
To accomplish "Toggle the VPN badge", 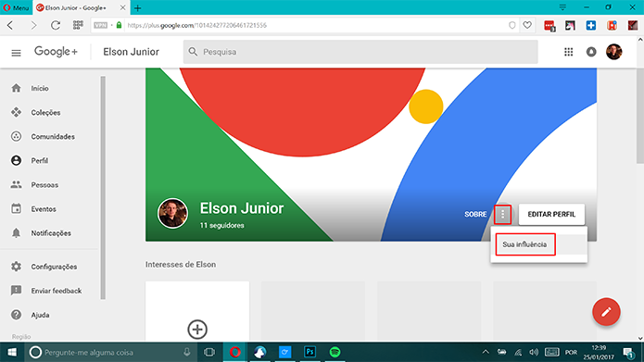I will (100, 25).
